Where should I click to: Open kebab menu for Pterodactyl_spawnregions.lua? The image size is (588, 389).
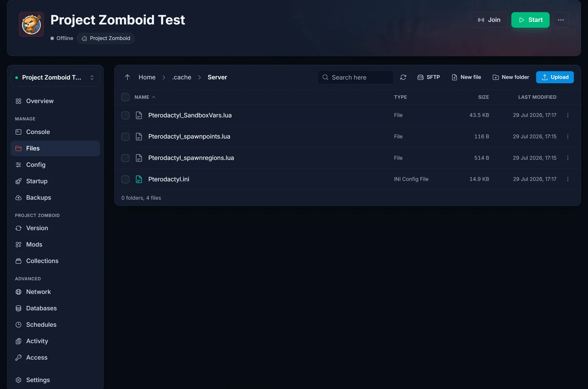click(568, 158)
